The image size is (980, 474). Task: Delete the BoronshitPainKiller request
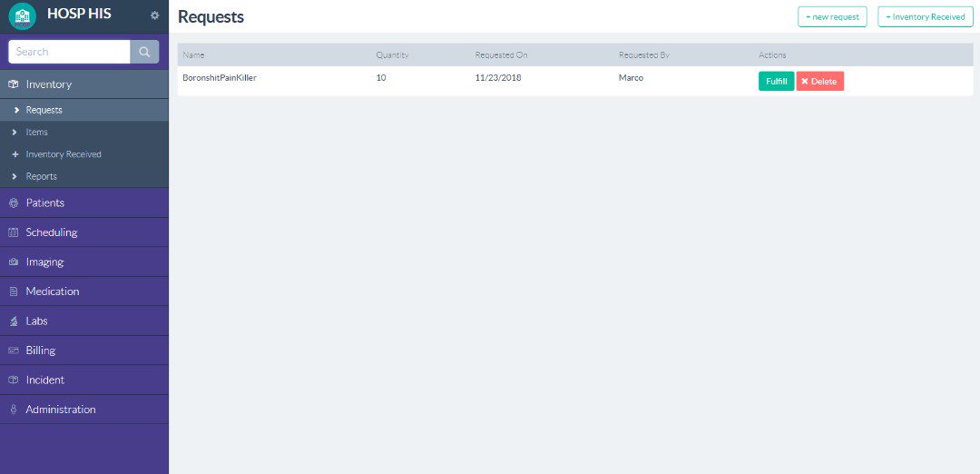point(820,82)
